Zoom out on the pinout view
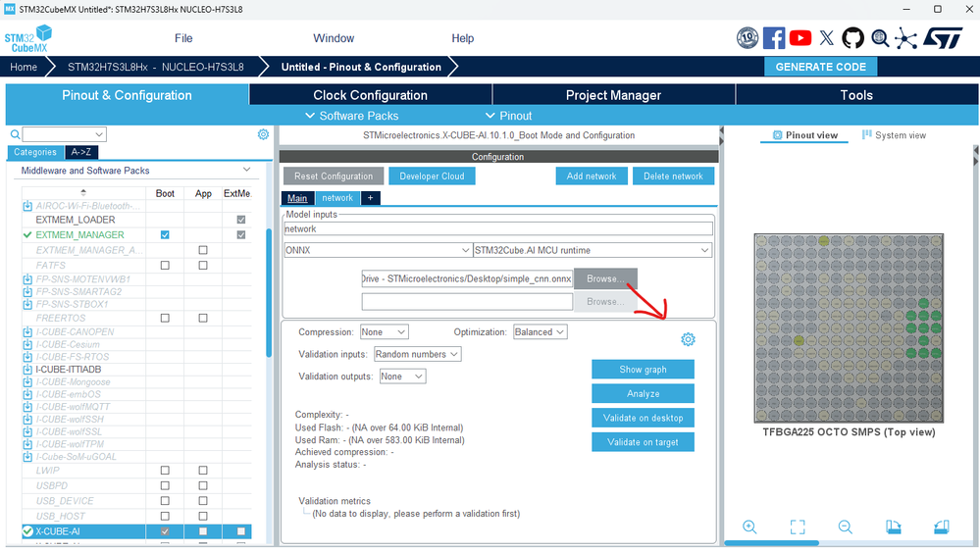980x552 pixels. pyautogui.click(x=845, y=527)
